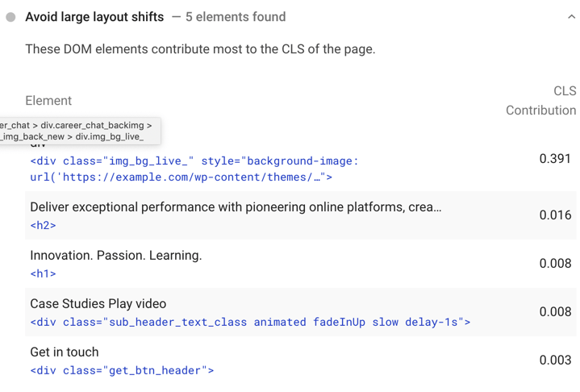
Task: Click the gray status circle icon
Action: (x=10, y=17)
